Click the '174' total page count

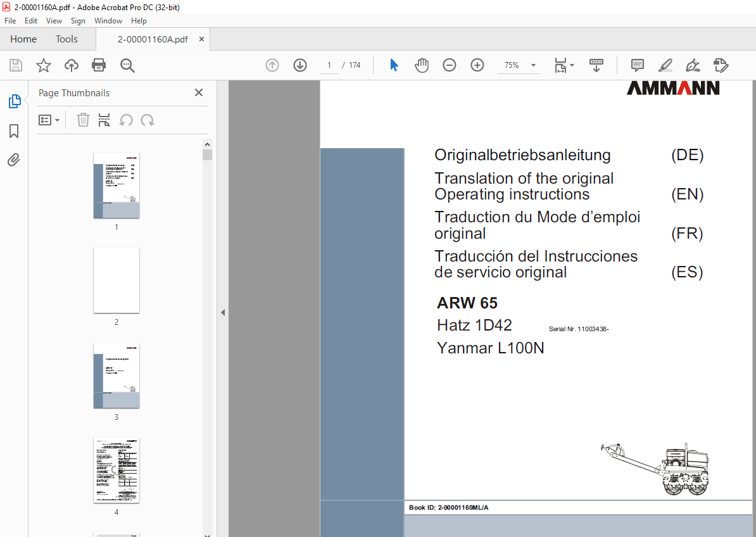click(x=355, y=65)
